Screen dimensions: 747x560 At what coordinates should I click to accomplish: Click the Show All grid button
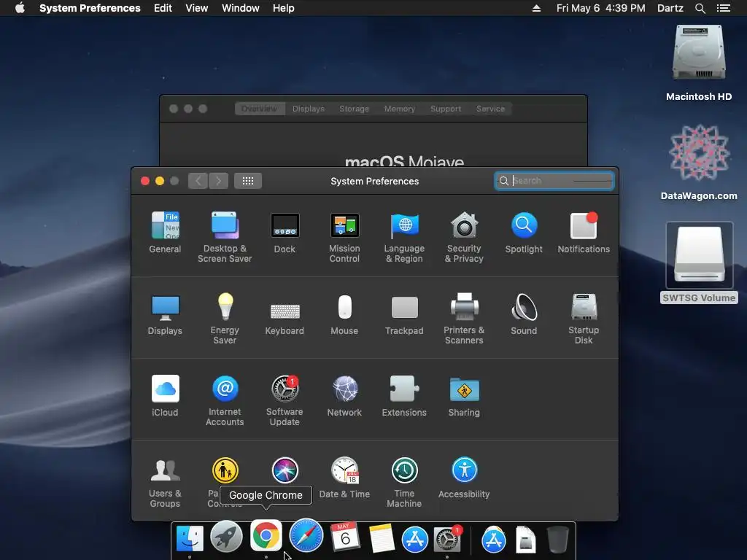pyautogui.click(x=248, y=181)
